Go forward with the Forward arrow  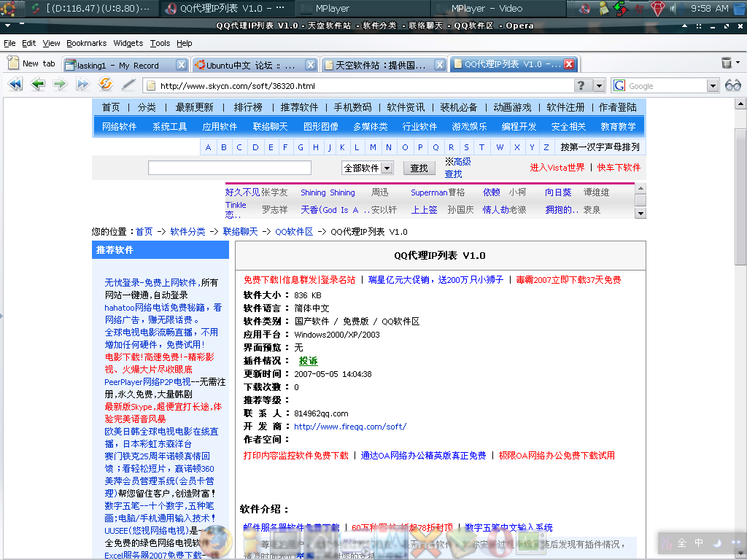pos(60,85)
